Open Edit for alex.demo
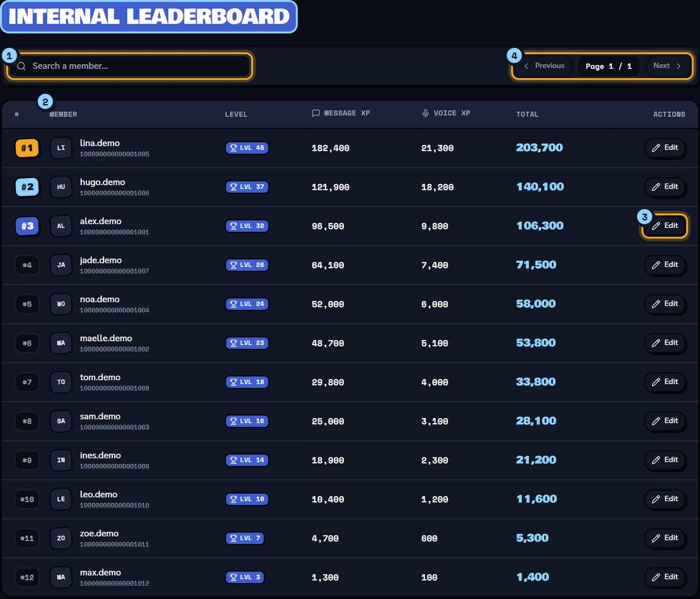Screen dimensions: 700x599 (x=665, y=226)
